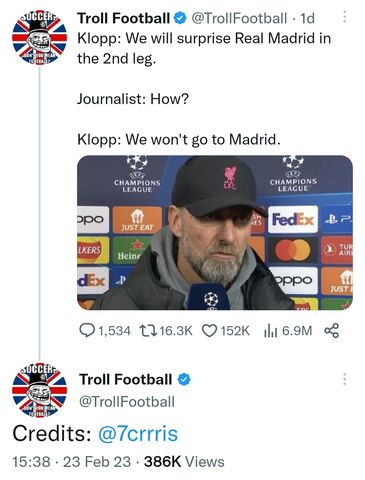The width and height of the screenshot is (365, 480).
Task: Open the top Troll Football profile avatar
Action: [x=39, y=37]
